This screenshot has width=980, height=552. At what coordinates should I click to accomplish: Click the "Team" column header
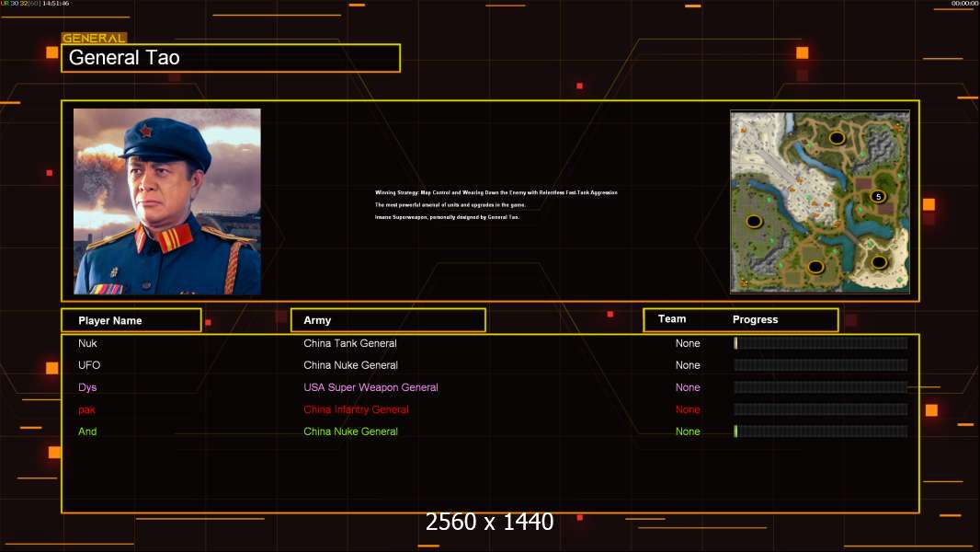(x=672, y=319)
